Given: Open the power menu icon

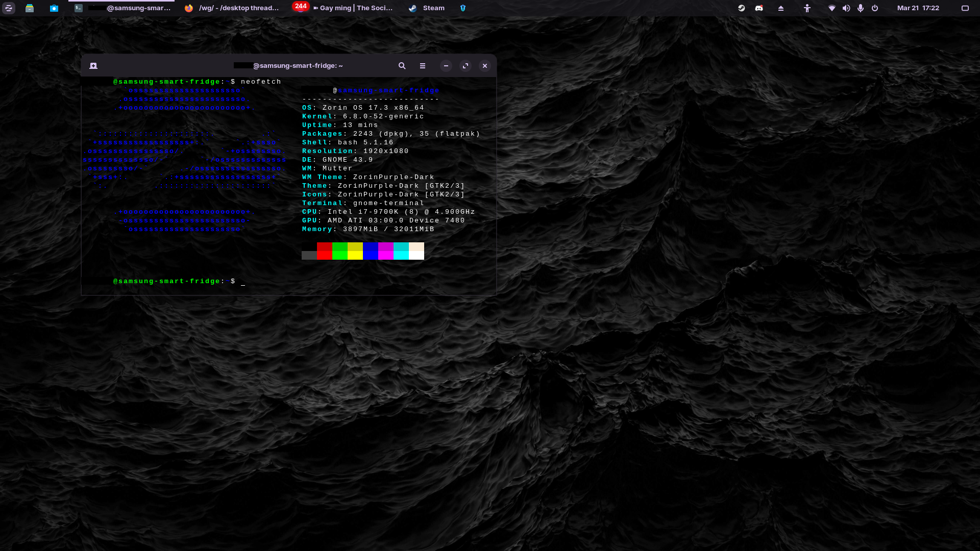Looking at the screenshot, I should point(875,8).
